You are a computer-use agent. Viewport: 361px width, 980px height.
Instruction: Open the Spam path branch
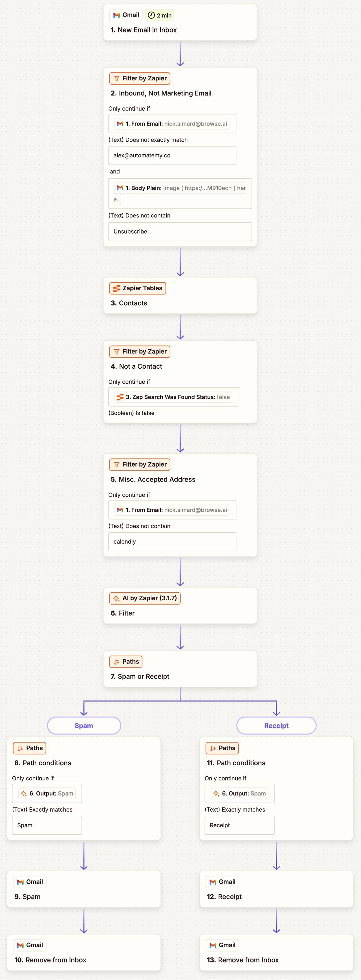(x=84, y=726)
